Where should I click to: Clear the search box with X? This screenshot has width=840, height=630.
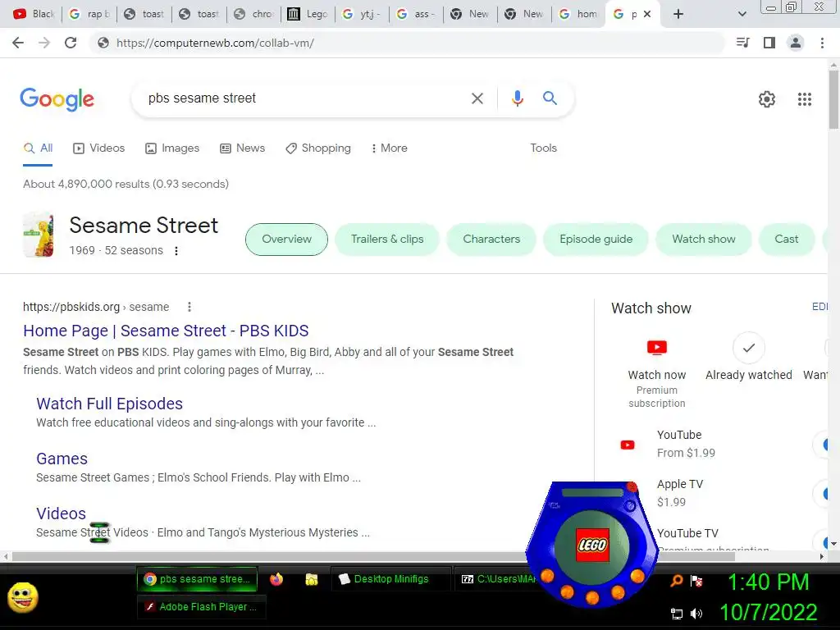tap(477, 98)
